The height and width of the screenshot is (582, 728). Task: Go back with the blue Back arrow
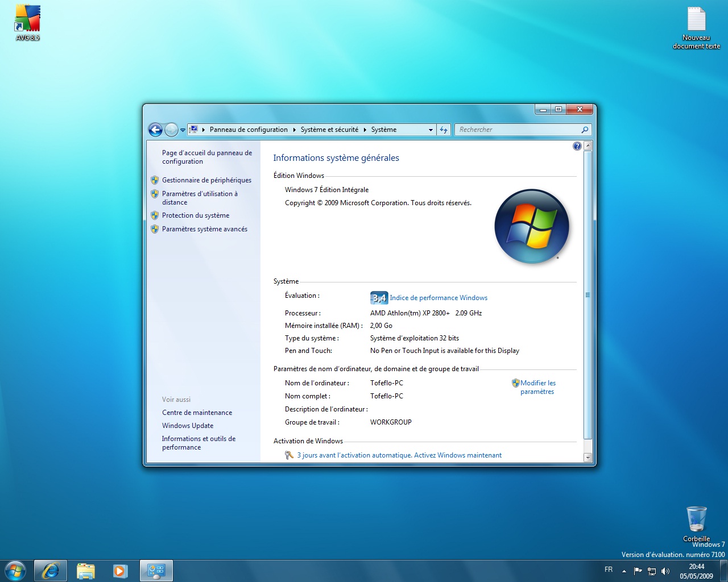click(x=155, y=130)
